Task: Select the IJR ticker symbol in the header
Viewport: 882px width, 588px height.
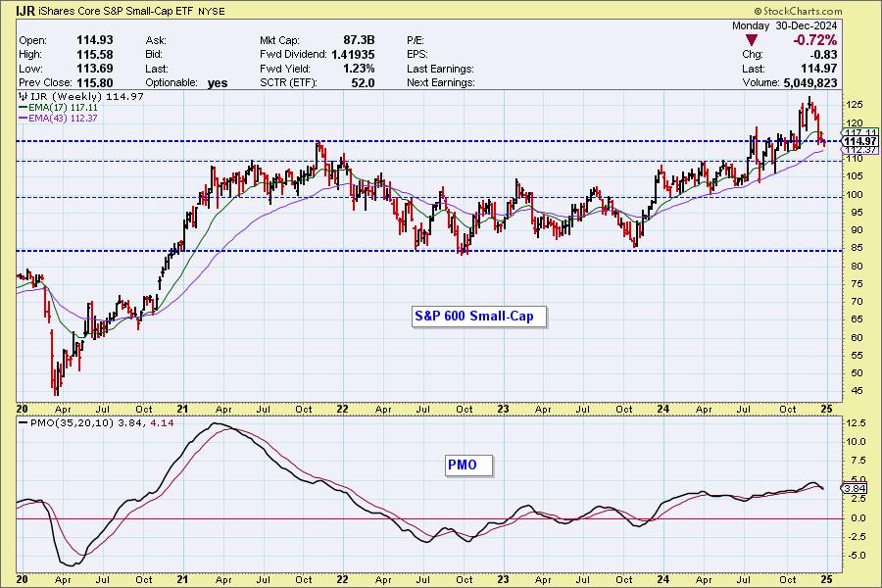Action: [x=24, y=11]
